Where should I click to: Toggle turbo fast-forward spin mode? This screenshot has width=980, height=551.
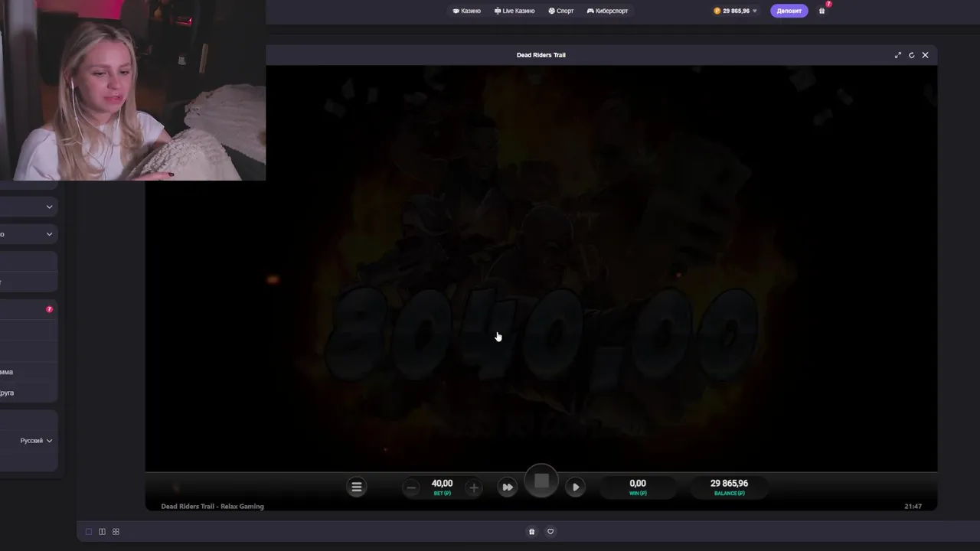click(x=508, y=487)
